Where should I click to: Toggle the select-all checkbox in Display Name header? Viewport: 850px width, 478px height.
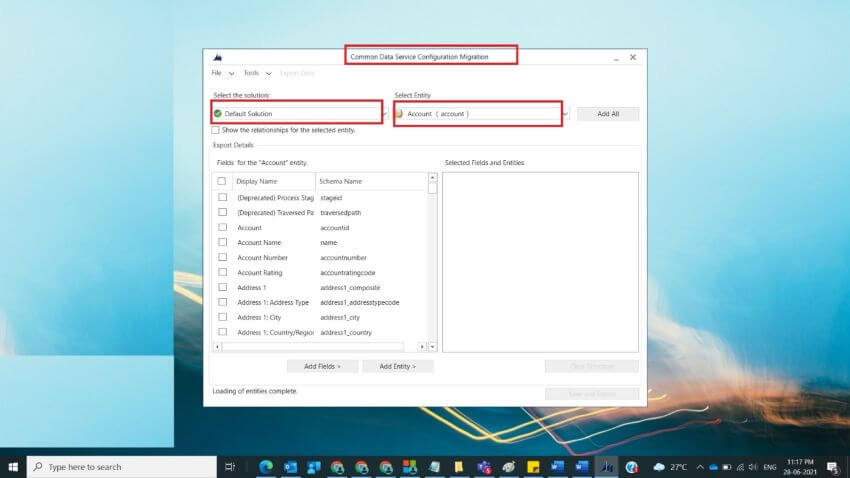pos(222,181)
